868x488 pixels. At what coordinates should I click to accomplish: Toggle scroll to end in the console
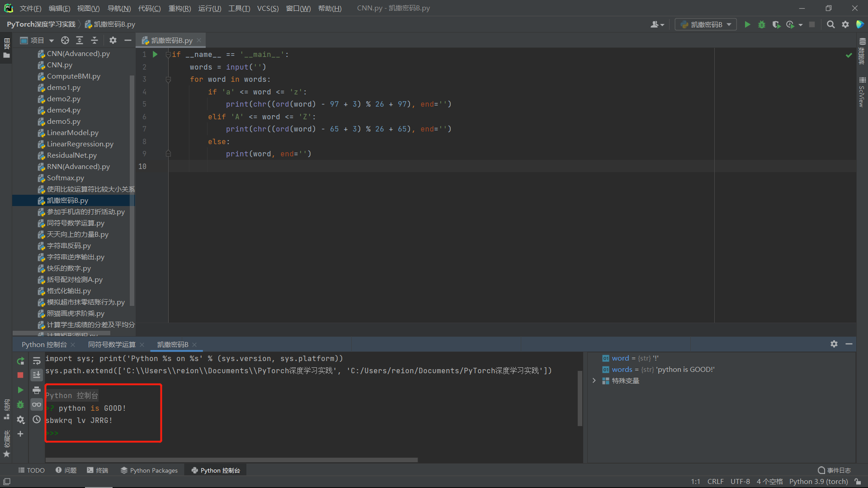tap(37, 375)
